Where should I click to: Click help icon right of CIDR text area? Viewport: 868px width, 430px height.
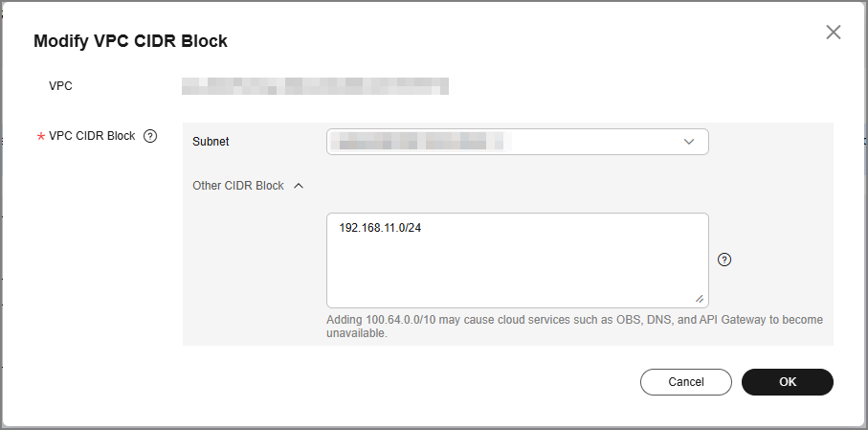pyautogui.click(x=724, y=260)
